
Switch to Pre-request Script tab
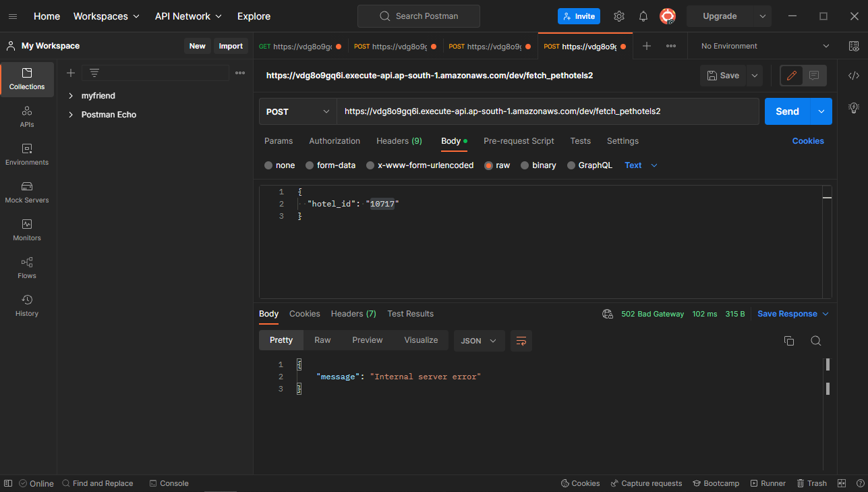point(519,141)
